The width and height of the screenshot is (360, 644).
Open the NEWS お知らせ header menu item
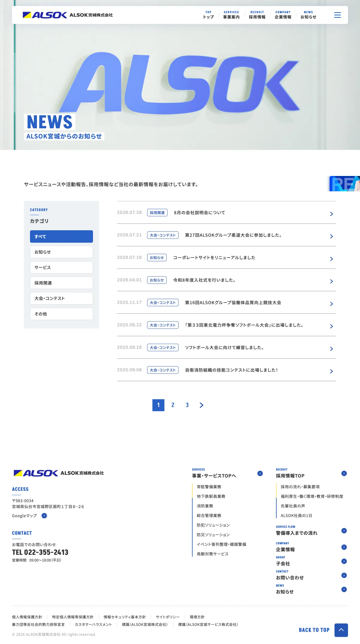pos(308,15)
